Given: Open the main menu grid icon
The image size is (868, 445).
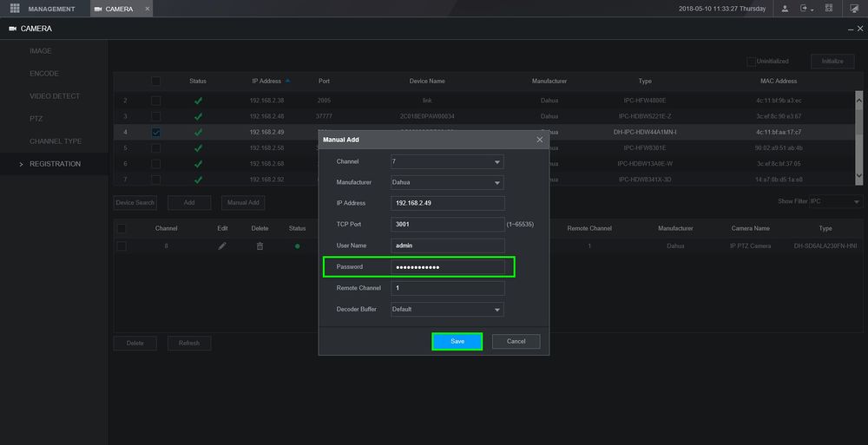Looking at the screenshot, I should (15, 9).
